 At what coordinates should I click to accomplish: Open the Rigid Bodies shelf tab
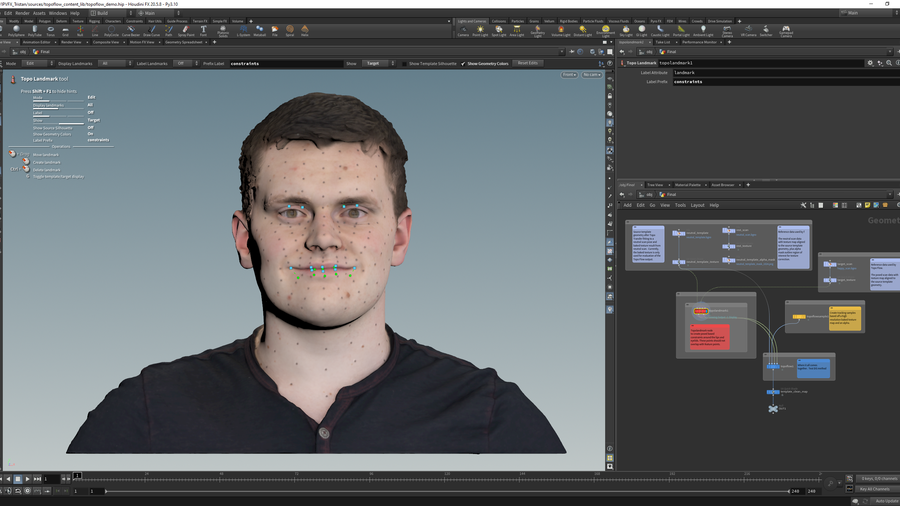(568, 21)
